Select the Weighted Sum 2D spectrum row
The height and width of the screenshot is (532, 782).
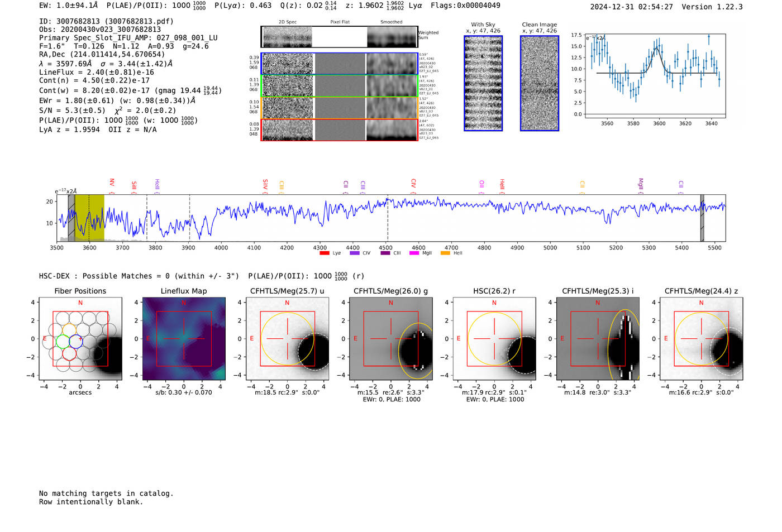[x=339, y=37]
